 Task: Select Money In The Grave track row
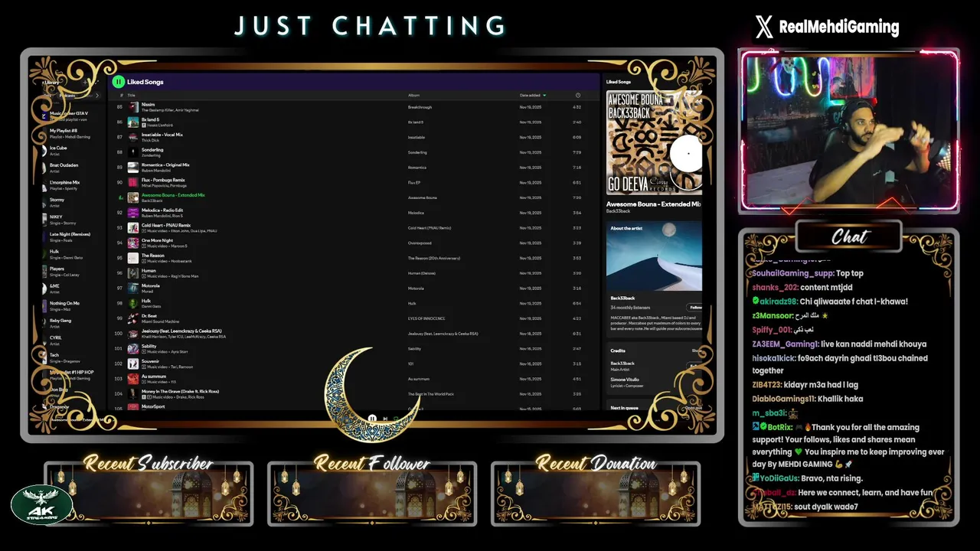point(352,394)
